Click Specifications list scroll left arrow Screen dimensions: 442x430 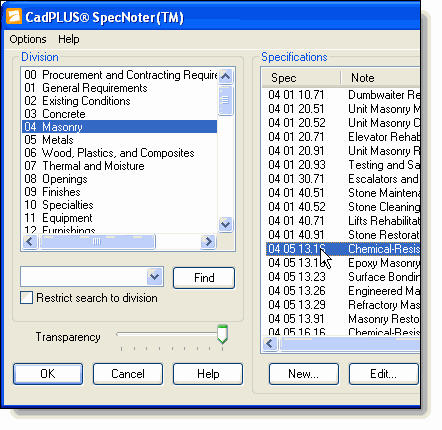point(270,343)
